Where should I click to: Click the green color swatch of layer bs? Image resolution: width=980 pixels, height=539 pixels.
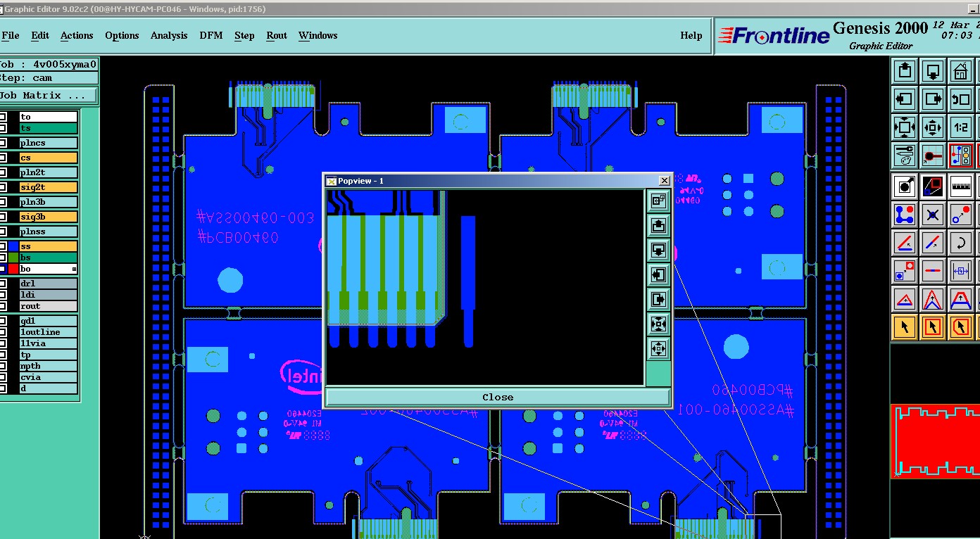[x=13, y=258]
